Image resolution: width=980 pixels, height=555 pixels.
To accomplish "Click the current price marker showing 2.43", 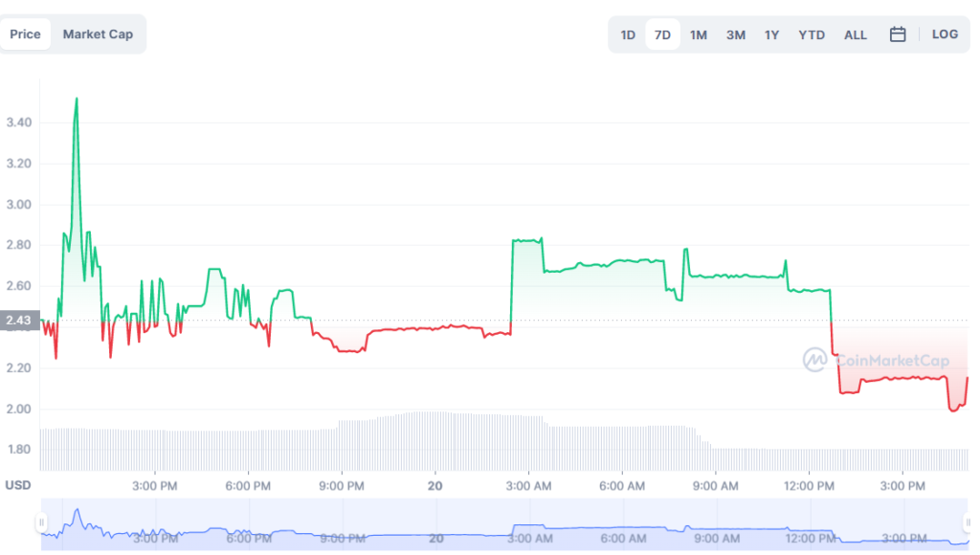I will pos(19,321).
